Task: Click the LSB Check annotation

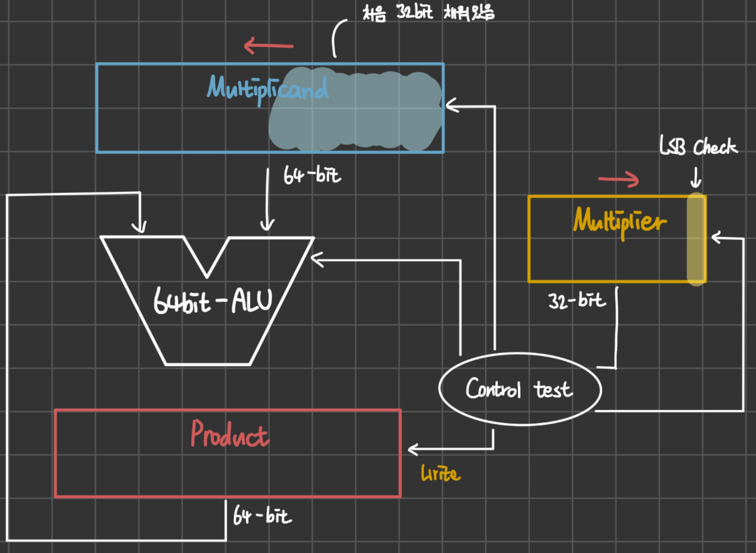Action: [x=698, y=146]
